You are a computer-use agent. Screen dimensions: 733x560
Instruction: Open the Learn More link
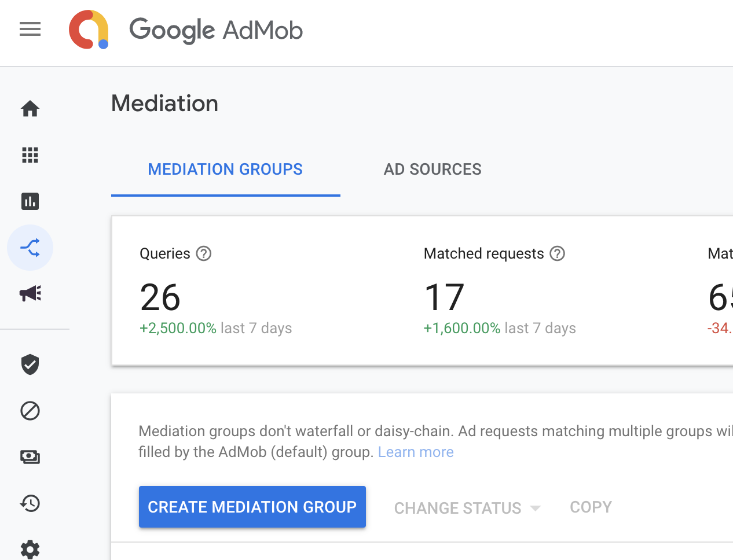tap(415, 452)
